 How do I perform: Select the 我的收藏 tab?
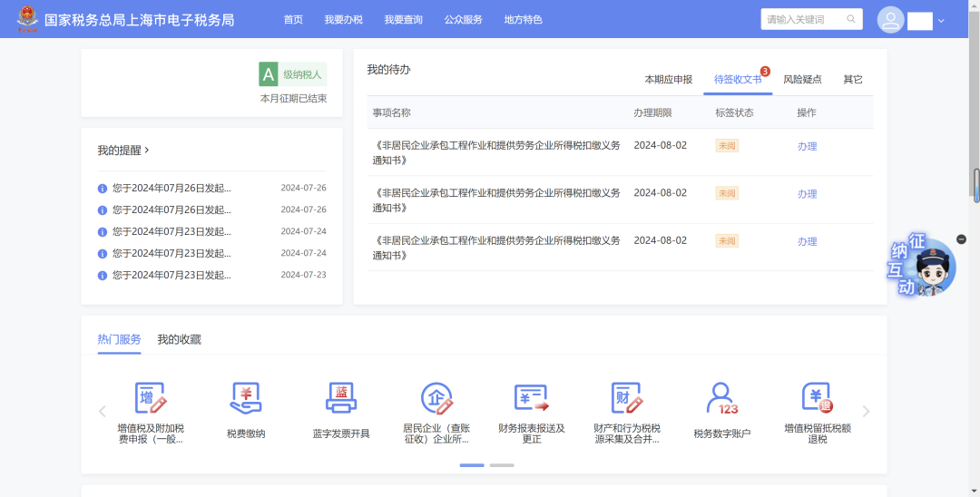pos(179,340)
